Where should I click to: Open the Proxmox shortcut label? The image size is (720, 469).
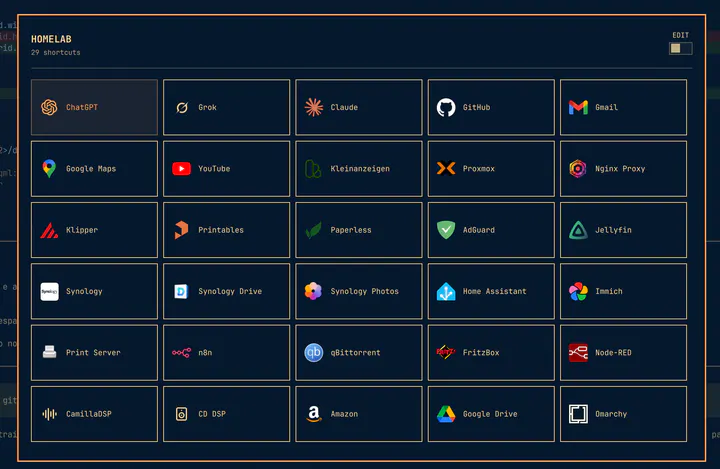(x=478, y=169)
